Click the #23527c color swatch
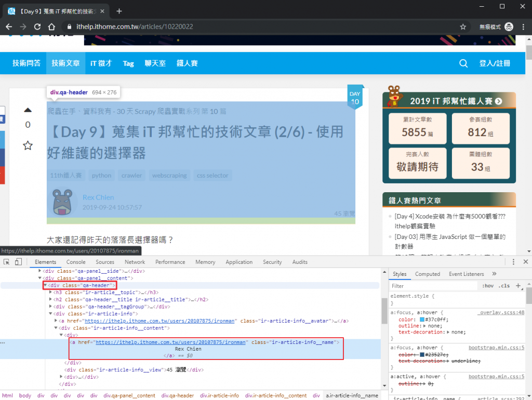 [422, 354]
